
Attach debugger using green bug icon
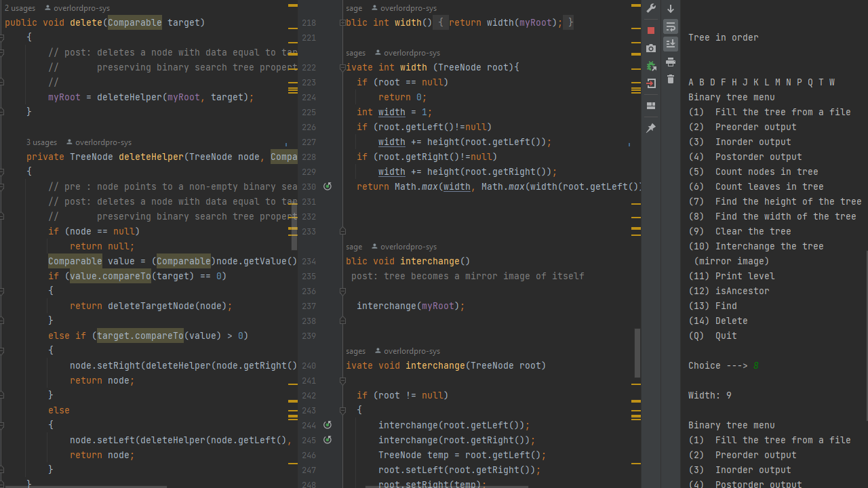click(x=651, y=66)
